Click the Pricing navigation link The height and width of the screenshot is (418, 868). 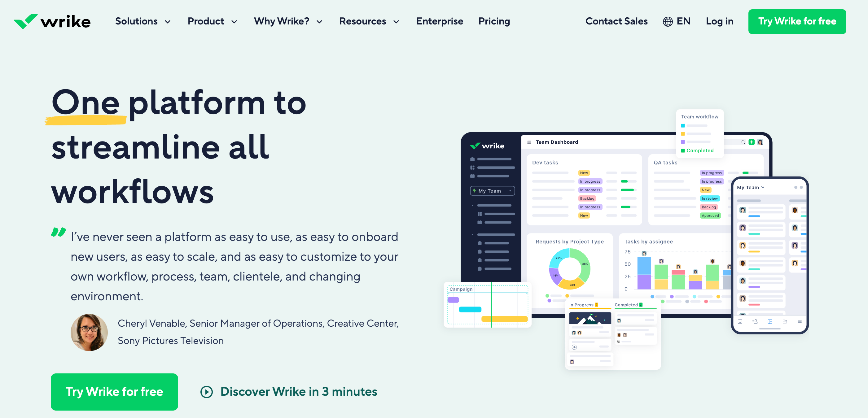click(x=494, y=21)
